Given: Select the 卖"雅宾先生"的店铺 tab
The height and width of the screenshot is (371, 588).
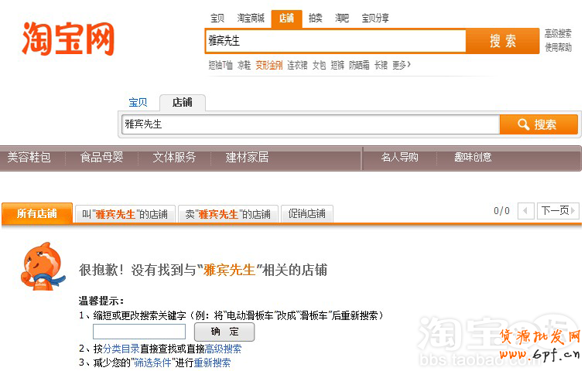Looking at the screenshot, I should pyautogui.click(x=227, y=214).
